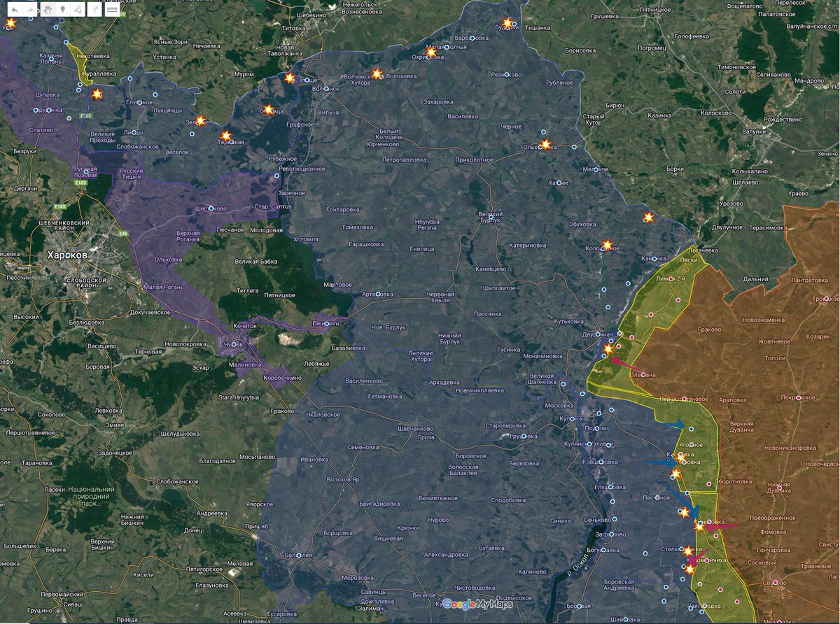Select the ruler measure distance tool

[x=111, y=10]
